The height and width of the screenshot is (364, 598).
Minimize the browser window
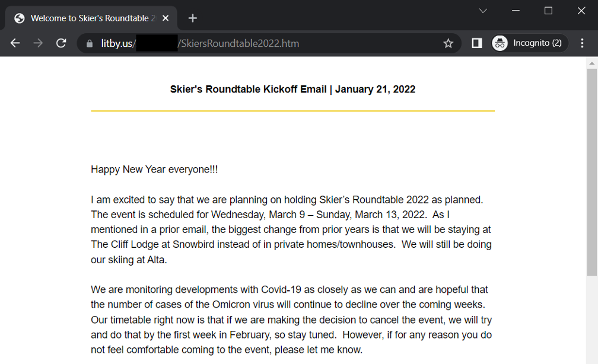point(516,11)
